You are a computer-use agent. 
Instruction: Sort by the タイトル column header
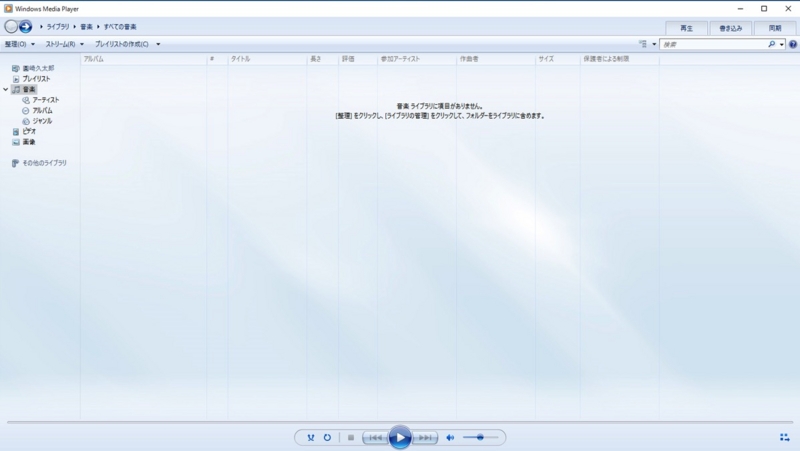tap(267, 59)
